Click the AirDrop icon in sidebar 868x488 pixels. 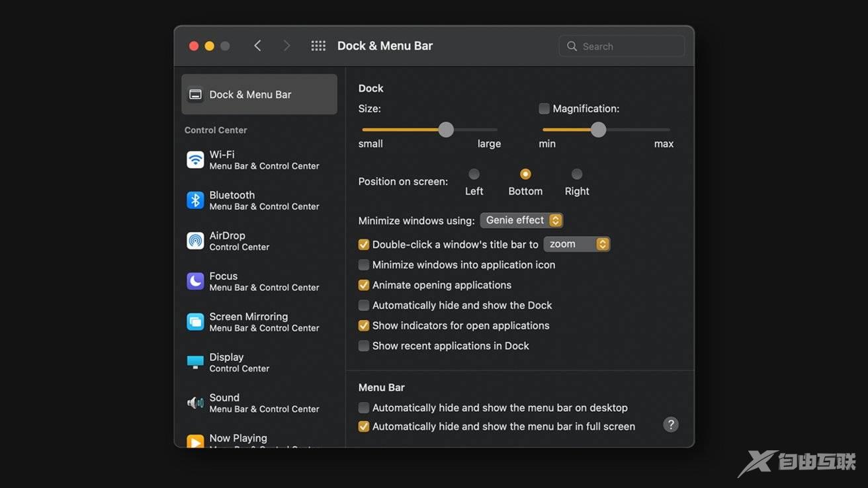point(195,241)
